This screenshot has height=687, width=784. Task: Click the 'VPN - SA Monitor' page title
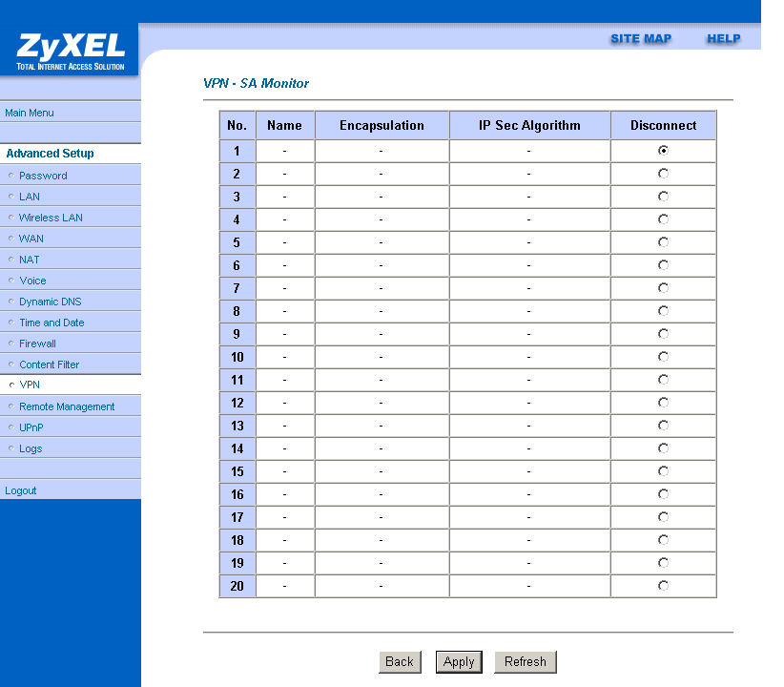[x=256, y=83]
